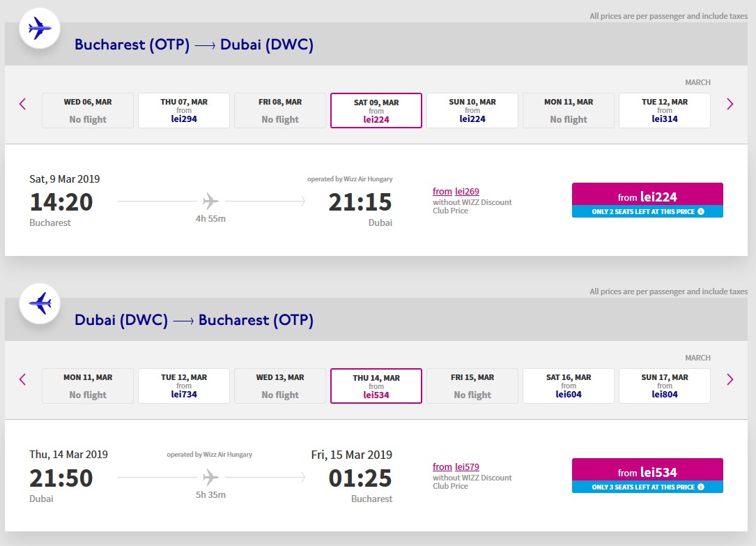Select Tue 12 Mar return date lei734
This screenshot has height=546, width=756.
tap(184, 386)
